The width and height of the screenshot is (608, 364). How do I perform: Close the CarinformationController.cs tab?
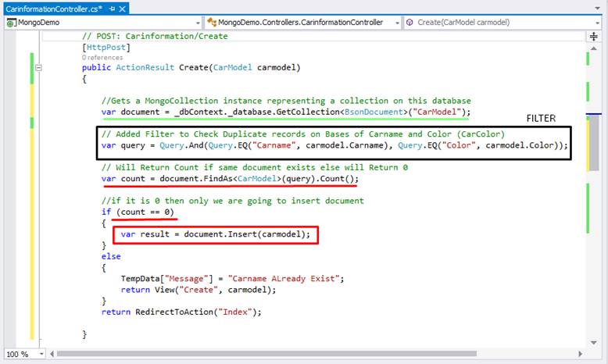pos(122,9)
